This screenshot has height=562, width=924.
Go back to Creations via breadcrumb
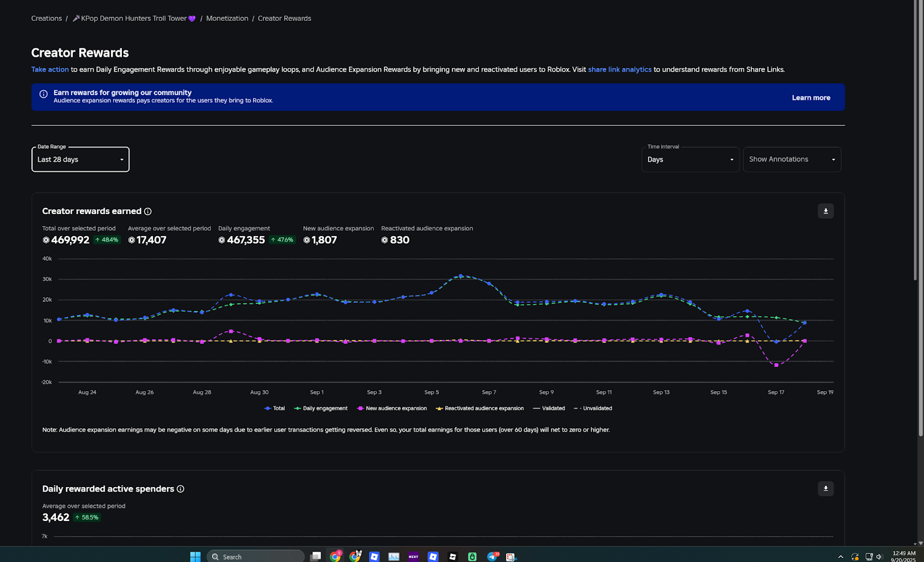pos(46,18)
